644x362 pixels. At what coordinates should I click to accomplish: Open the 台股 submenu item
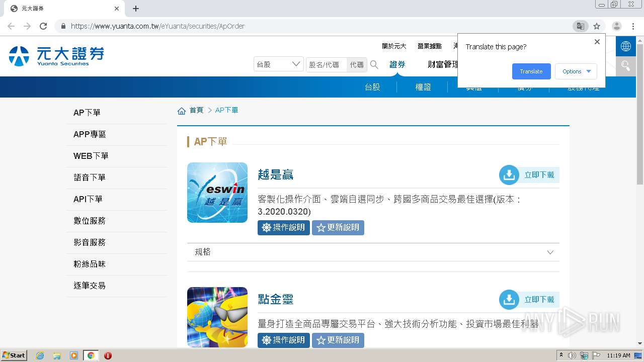click(372, 87)
